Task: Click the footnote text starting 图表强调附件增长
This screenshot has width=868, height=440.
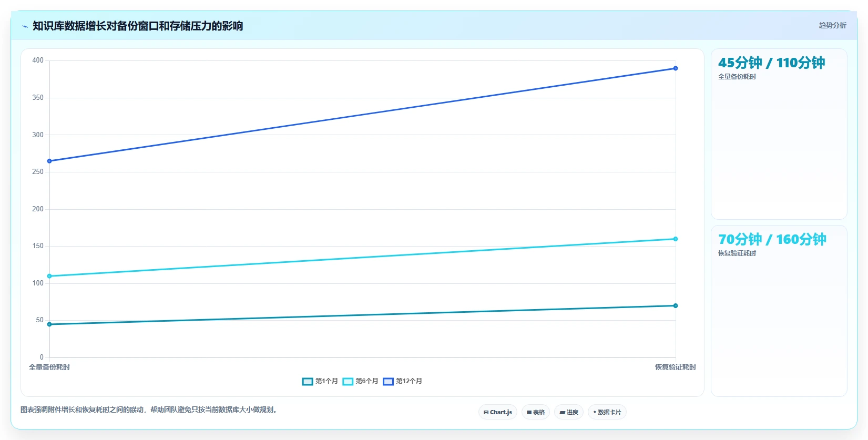Action: point(149,410)
